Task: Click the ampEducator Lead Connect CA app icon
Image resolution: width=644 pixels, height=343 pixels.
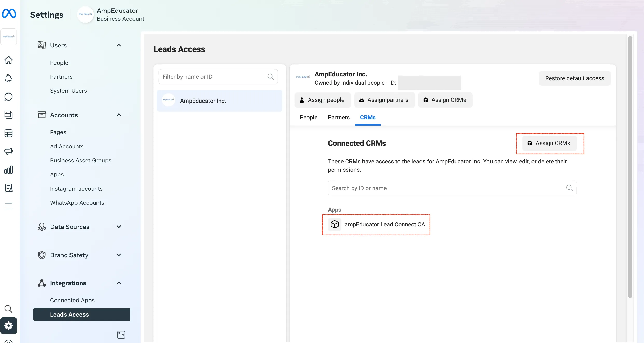Action: (x=335, y=224)
